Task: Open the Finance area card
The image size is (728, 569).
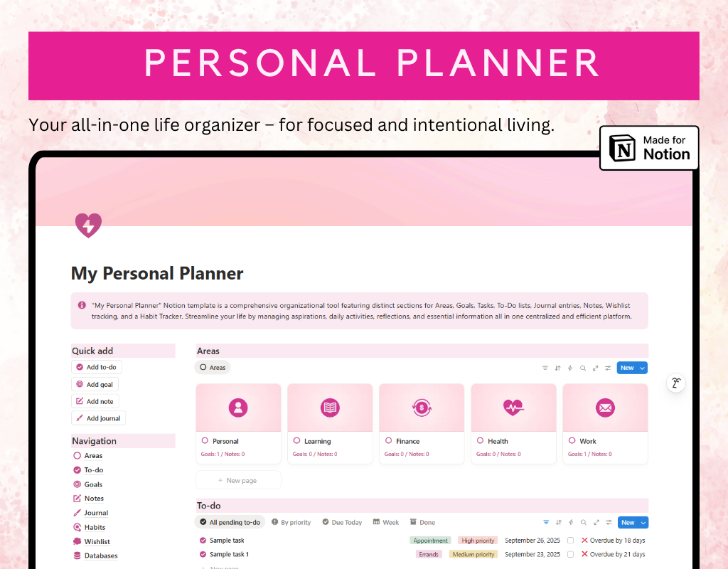Action: coord(421,424)
